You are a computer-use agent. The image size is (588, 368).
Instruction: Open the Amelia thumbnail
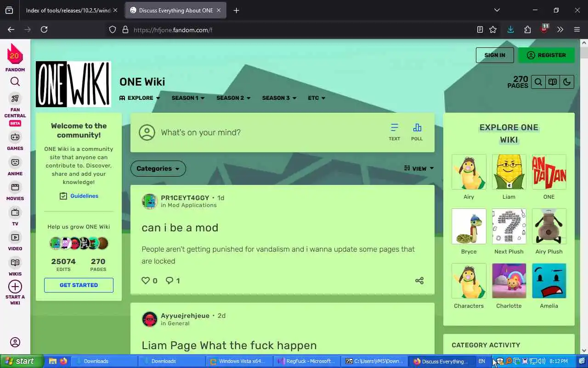pos(549,281)
